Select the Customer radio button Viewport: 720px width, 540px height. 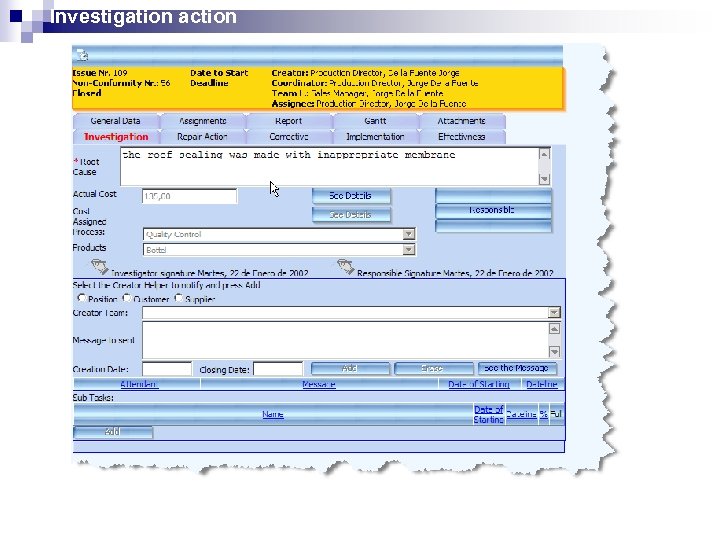click(127, 298)
